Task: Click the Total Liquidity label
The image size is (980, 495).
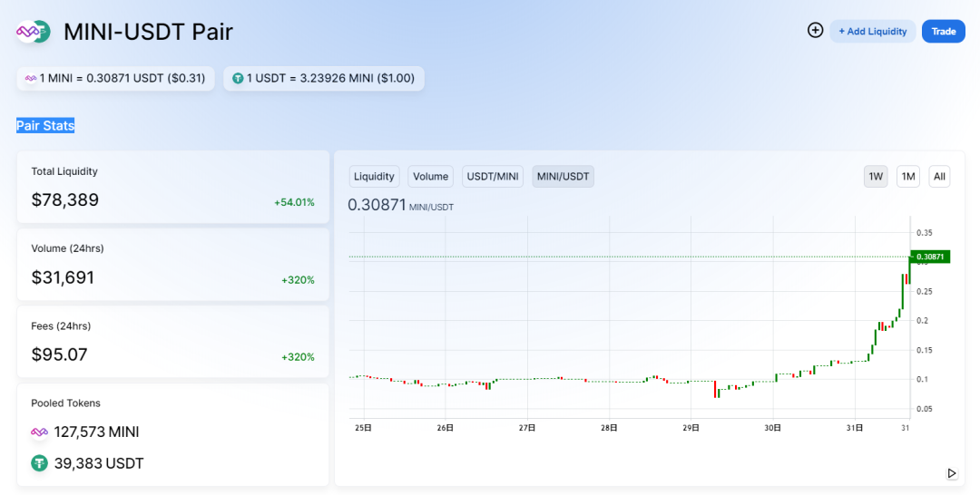Action: click(x=64, y=171)
